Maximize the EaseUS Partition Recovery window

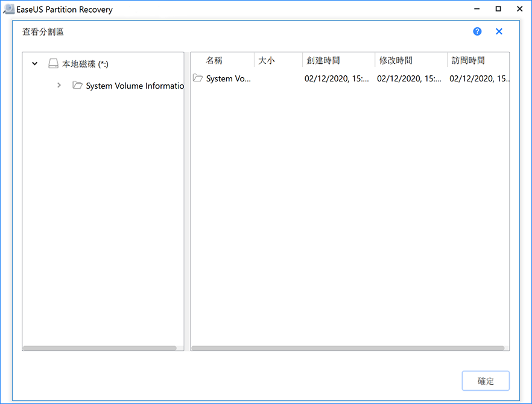coord(498,9)
